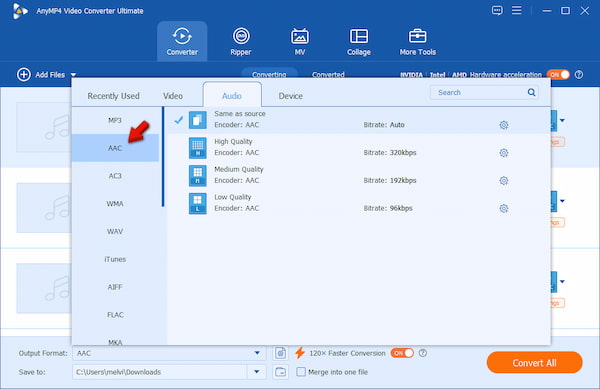Switch to the Video tab
The image size is (600, 389).
tap(173, 96)
